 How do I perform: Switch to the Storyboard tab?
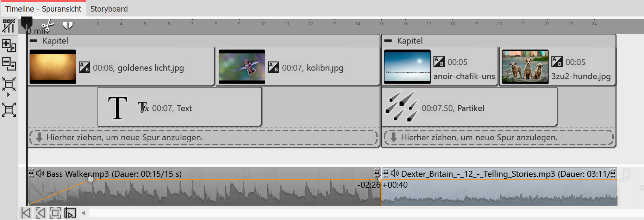109,9
